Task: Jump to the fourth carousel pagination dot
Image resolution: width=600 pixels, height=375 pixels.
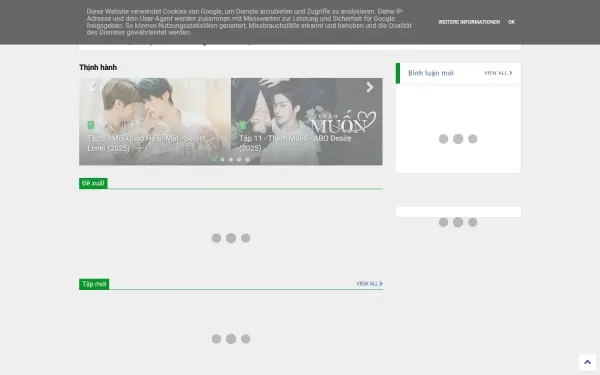Action: tap(239, 160)
